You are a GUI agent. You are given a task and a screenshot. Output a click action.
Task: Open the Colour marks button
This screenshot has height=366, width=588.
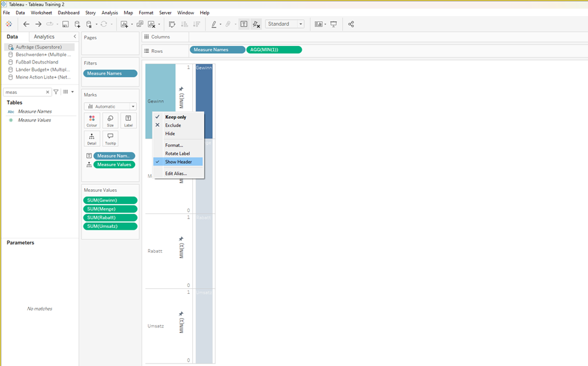92,121
